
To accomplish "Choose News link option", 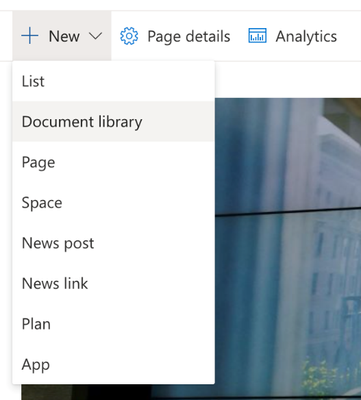I will pyautogui.click(x=113, y=284).
